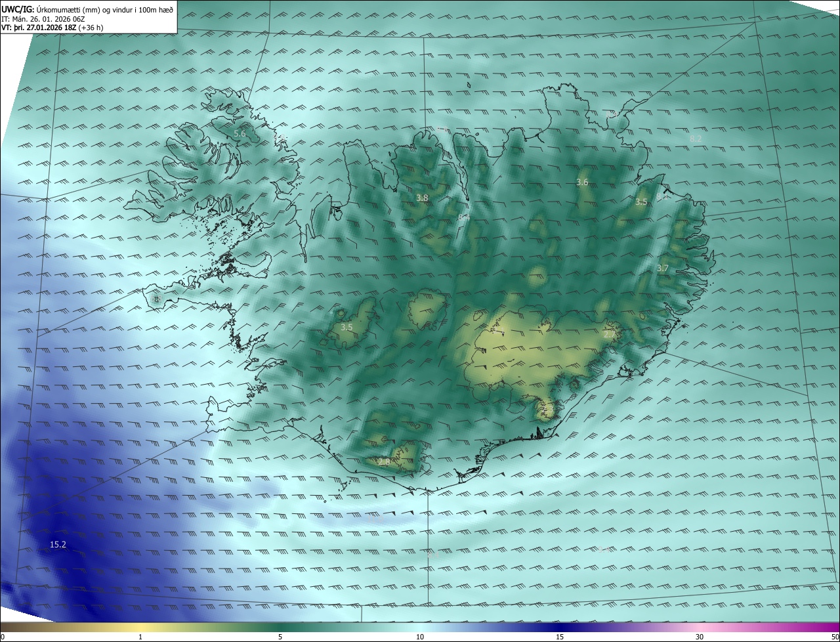
Task: Click the 3.8 value on the map
Action: [x=423, y=198]
